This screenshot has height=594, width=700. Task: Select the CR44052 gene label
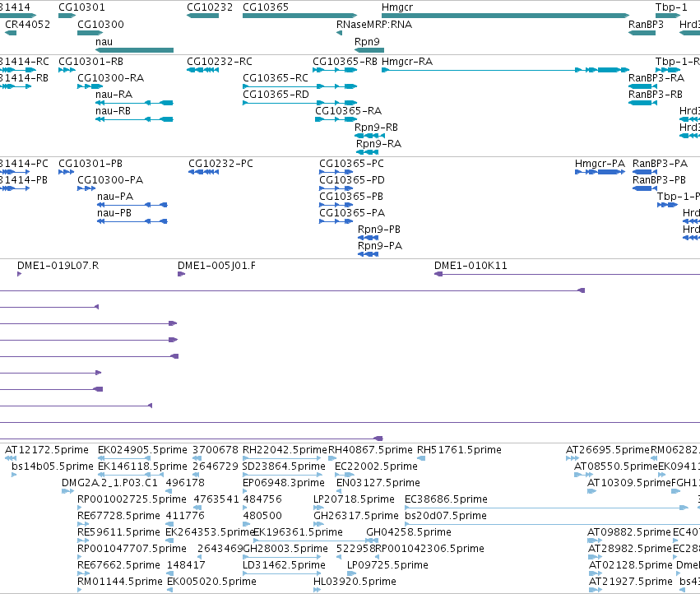click(28, 24)
